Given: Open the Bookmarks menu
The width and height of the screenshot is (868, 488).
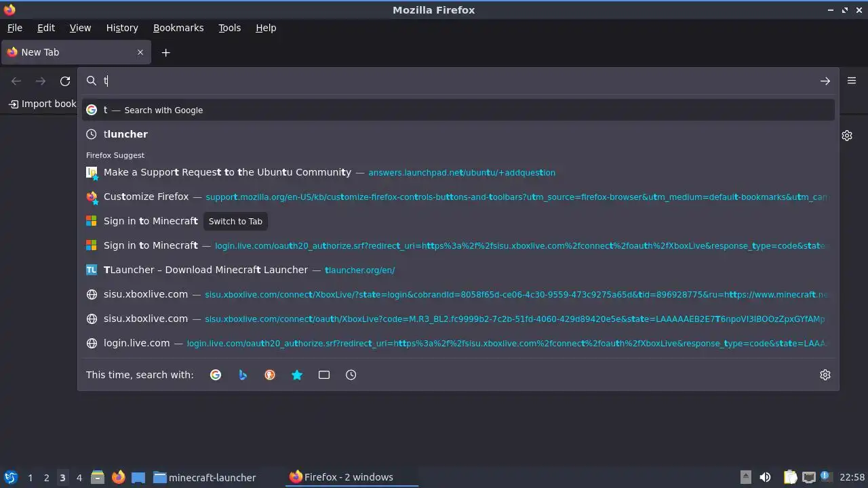Looking at the screenshot, I should (178, 28).
